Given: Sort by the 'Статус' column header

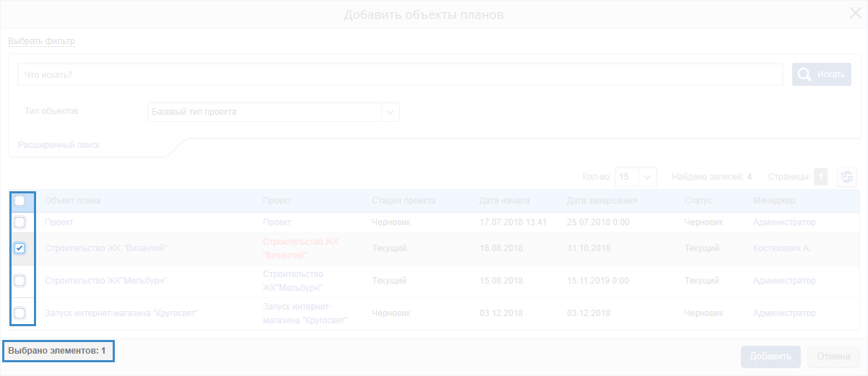Looking at the screenshot, I should 698,201.
